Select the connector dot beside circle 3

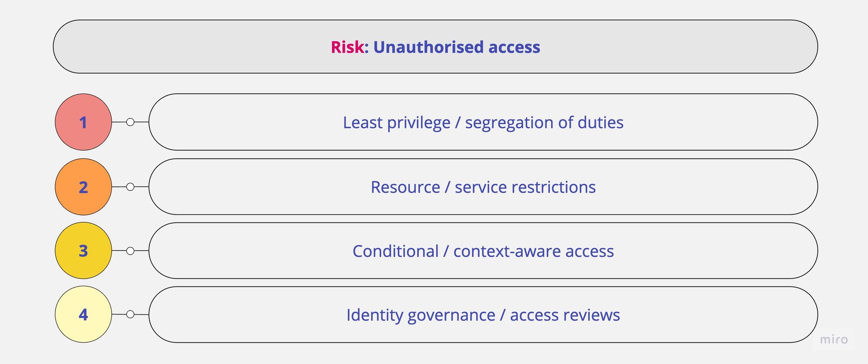coord(130,251)
